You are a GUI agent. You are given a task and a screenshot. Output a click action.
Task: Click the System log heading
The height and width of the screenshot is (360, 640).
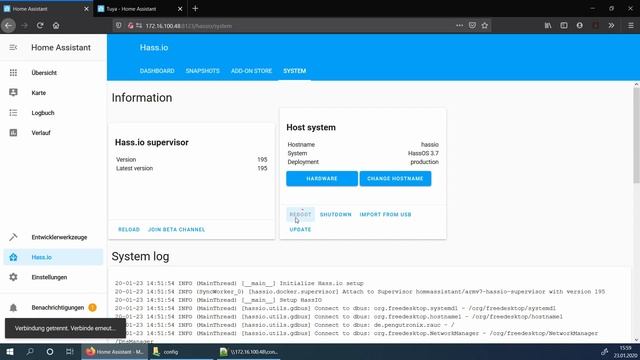(x=140, y=256)
